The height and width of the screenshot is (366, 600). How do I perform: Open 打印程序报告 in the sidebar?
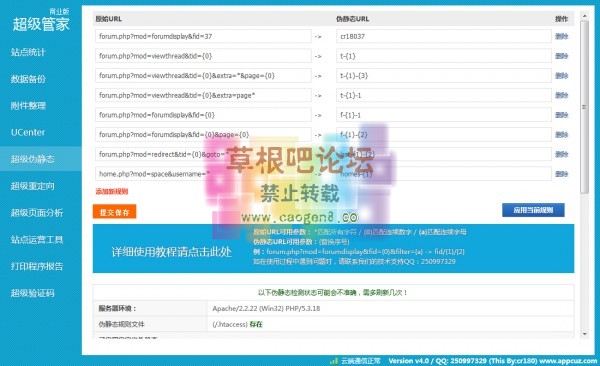click(37, 266)
